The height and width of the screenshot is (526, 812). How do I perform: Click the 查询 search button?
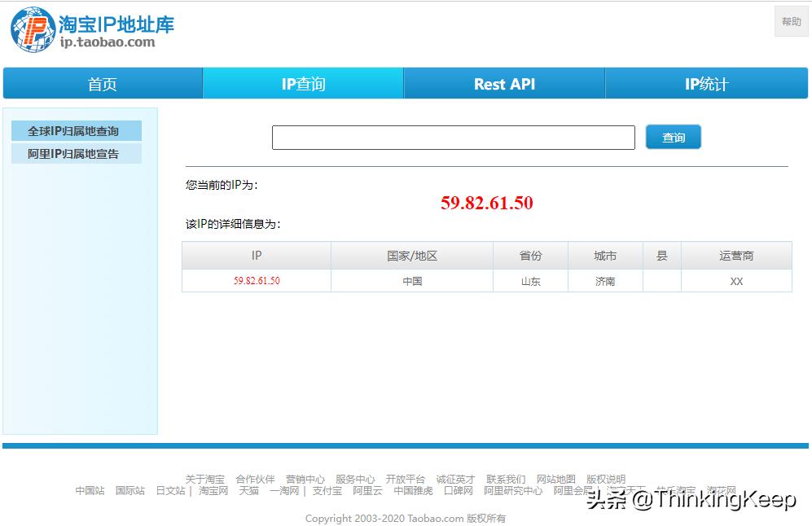point(673,137)
